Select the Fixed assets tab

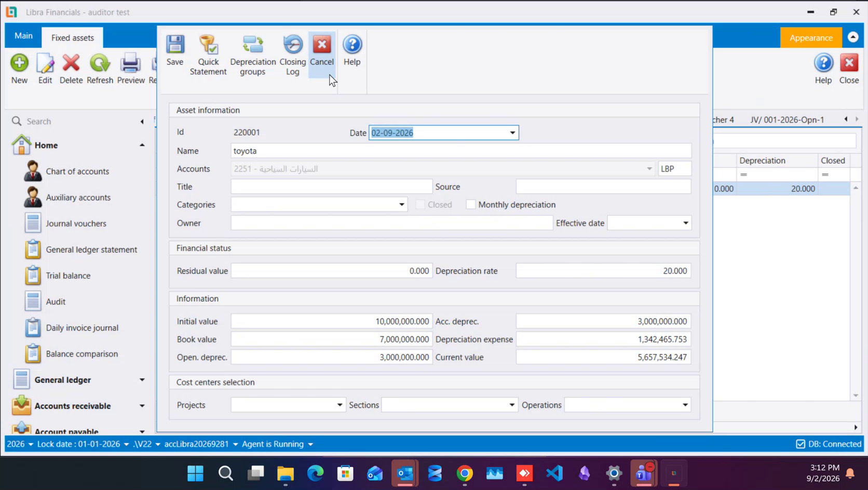point(72,38)
